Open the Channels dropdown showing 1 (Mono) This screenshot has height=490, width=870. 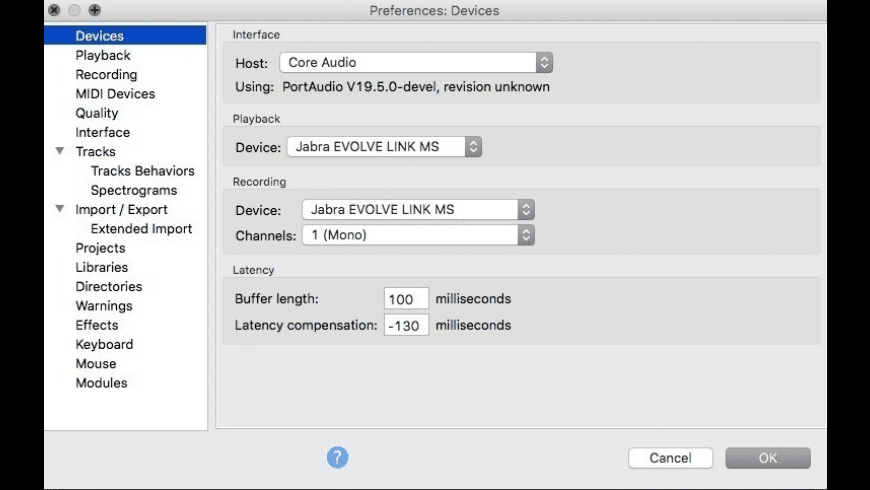click(418, 235)
